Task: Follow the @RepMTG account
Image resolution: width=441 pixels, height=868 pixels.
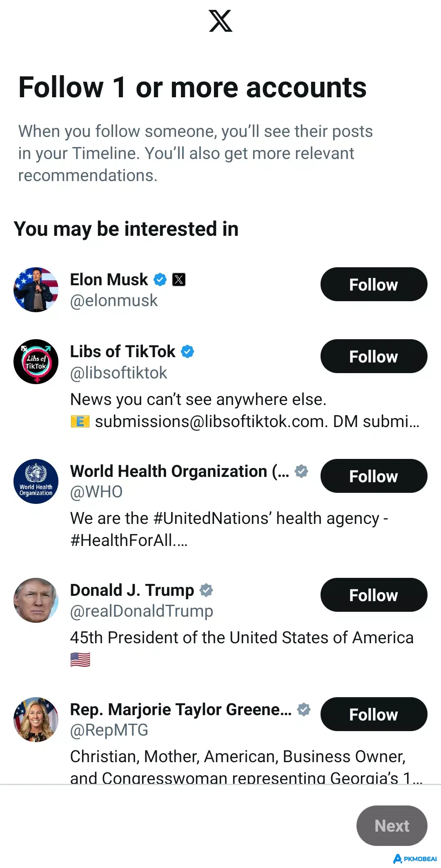Action: click(374, 714)
